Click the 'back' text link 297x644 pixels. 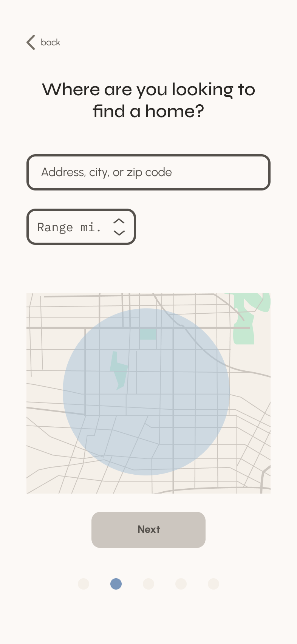coord(50,42)
